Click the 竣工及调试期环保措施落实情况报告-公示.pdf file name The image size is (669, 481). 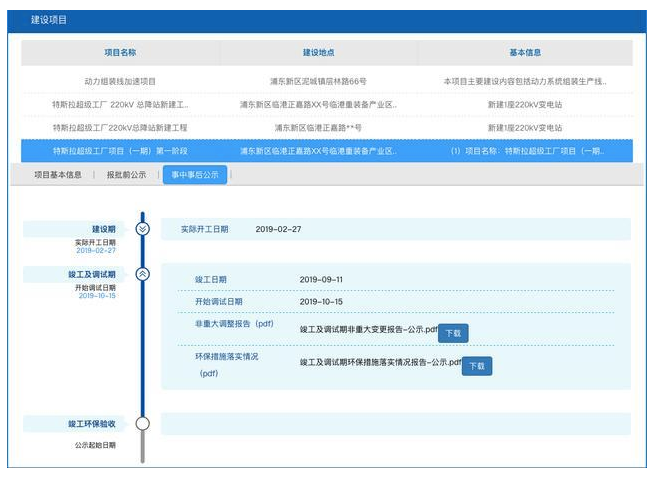coord(381,362)
